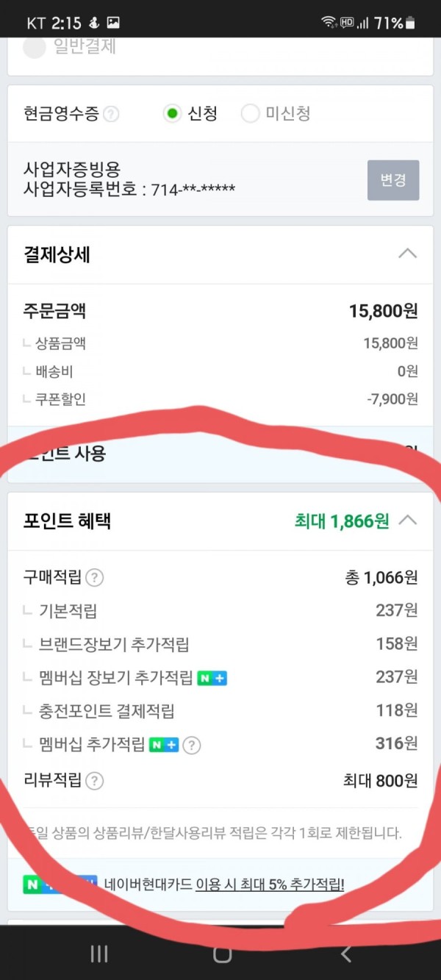This screenshot has width=441, height=980.
Task: Open the 리뷰적립 help question mark
Action: pyautogui.click(x=94, y=781)
